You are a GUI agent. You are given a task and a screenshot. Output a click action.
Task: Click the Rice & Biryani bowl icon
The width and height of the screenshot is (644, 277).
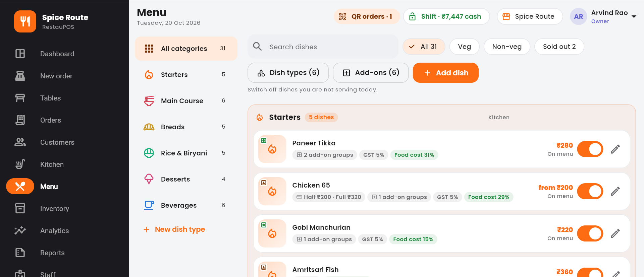(x=149, y=153)
